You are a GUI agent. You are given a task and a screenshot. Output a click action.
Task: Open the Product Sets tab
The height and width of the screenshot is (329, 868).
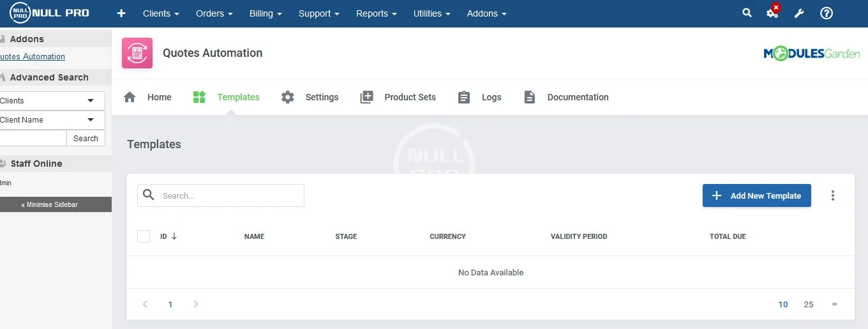398,97
